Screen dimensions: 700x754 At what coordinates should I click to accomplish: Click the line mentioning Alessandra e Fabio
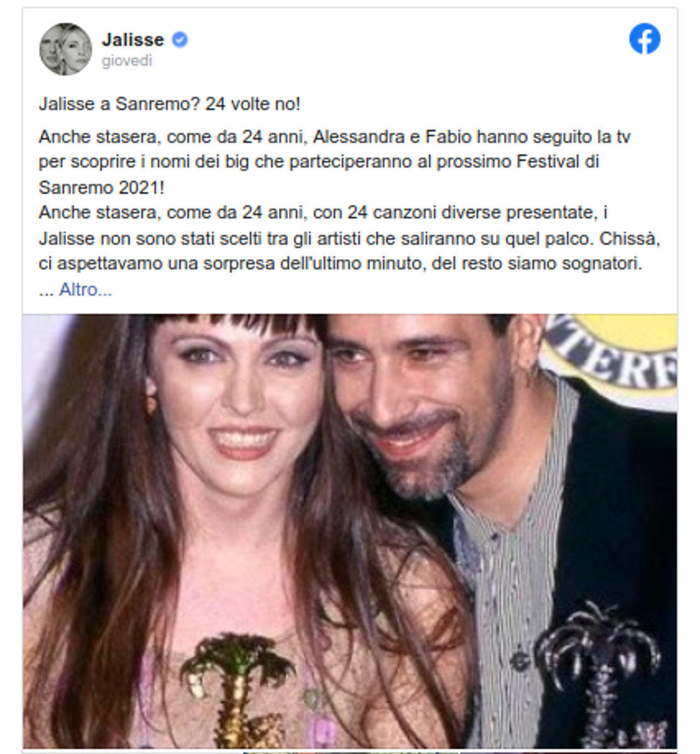335,136
